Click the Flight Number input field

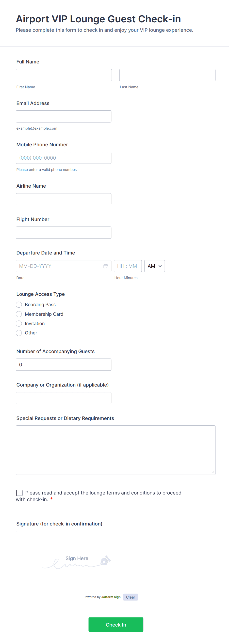point(64,233)
